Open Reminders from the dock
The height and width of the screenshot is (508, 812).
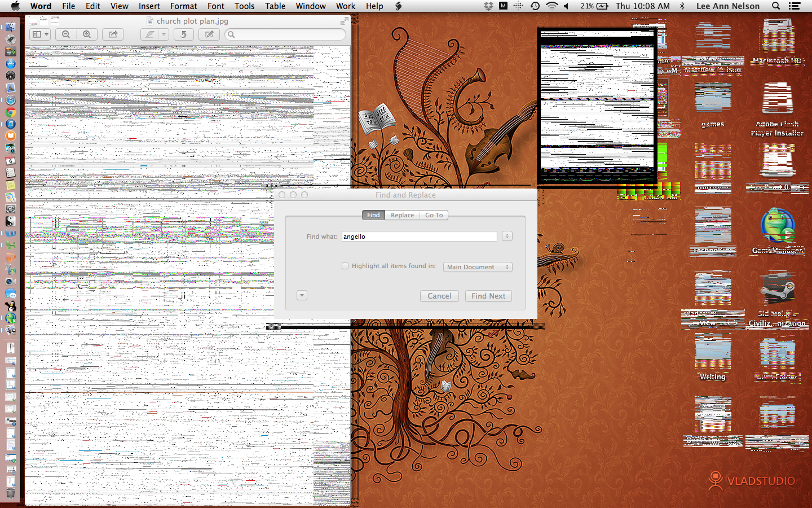[x=10, y=173]
